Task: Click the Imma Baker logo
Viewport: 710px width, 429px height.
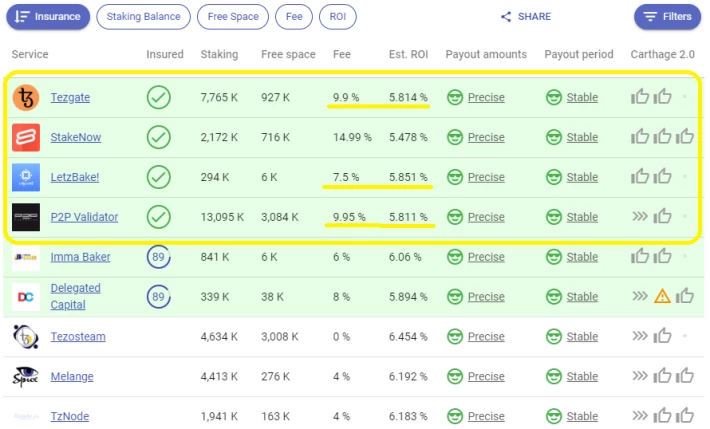Action: coord(26,257)
